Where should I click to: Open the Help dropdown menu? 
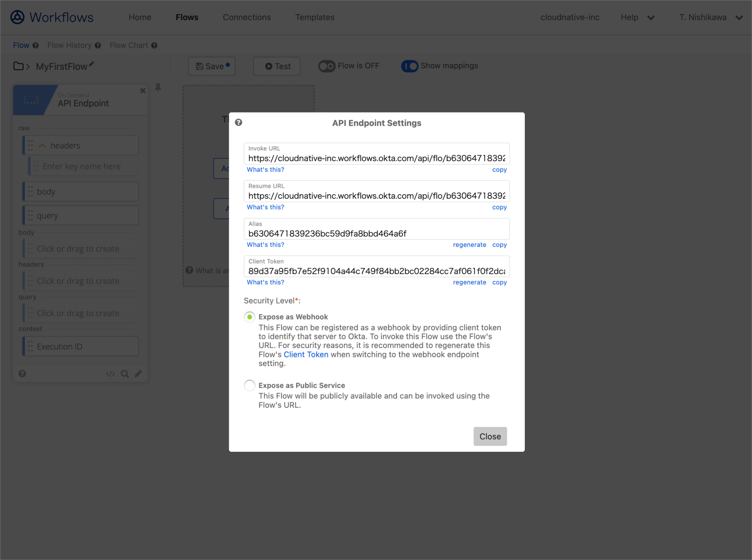[x=637, y=17]
